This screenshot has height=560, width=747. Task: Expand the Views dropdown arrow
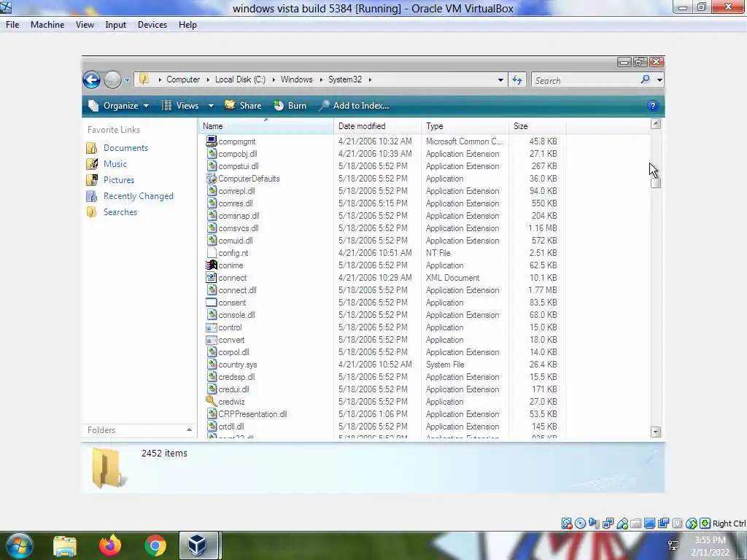point(211,106)
